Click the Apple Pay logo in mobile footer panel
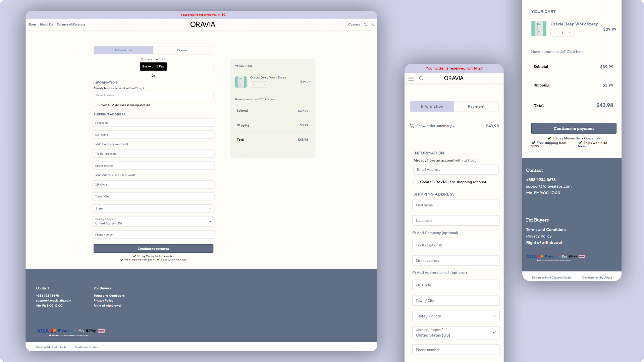644x362 pixels. 573,256
